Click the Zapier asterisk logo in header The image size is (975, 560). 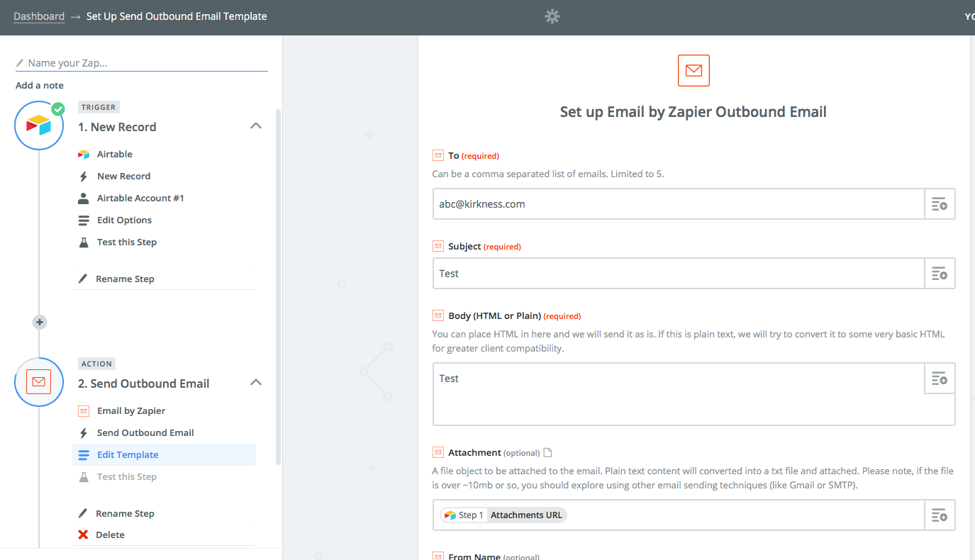click(552, 16)
